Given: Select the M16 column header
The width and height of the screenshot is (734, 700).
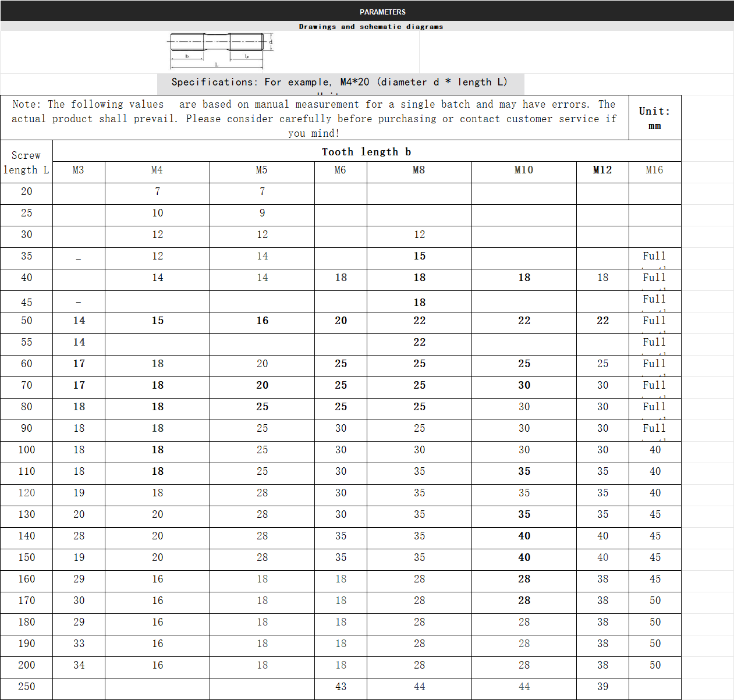Looking at the screenshot, I should tap(654, 170).
